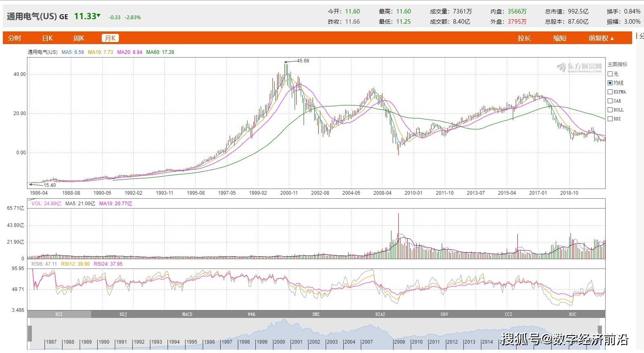Open the 前复权 adjustment dropdown

(602, 38)
